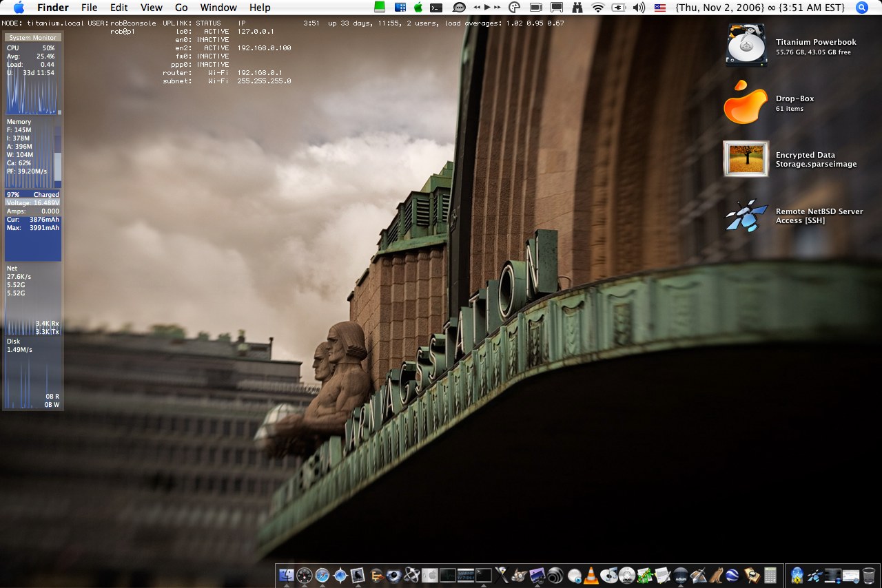This screenshot has height=588, width=882.
Task: Launch VLC traffic cone in the Dock
Action: pyautogui.click(x=591, y=576)
